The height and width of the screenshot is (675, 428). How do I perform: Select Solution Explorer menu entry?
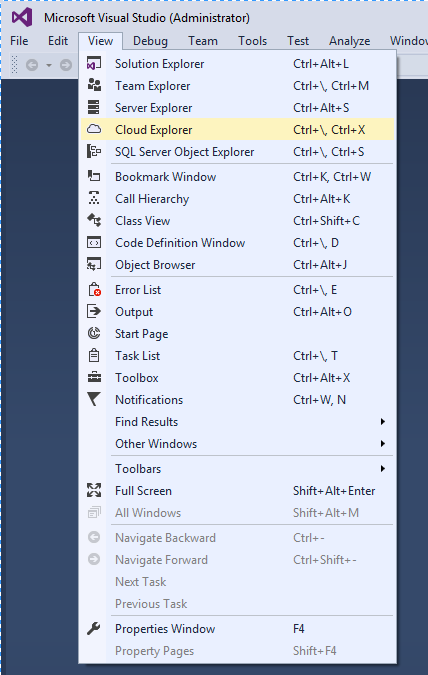tap(238, 64)
